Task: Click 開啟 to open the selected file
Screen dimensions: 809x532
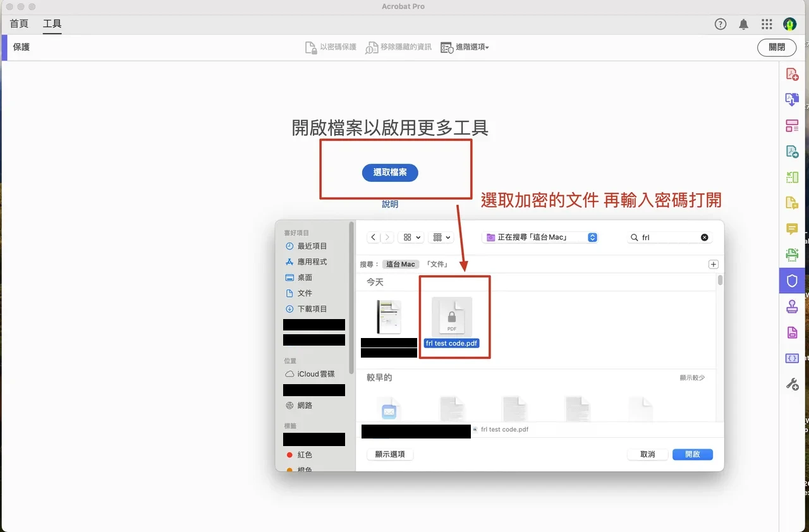Action: coord(693,454)
